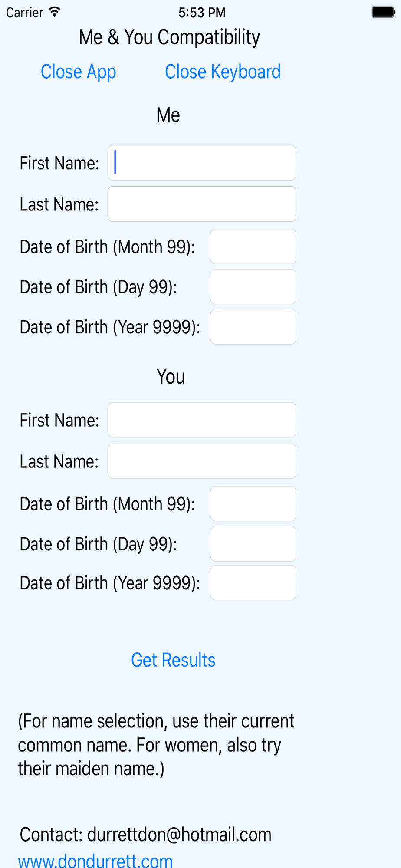
Task: Select the Me Last Name field
Action: pyautogui.click(x=202, y=204)
